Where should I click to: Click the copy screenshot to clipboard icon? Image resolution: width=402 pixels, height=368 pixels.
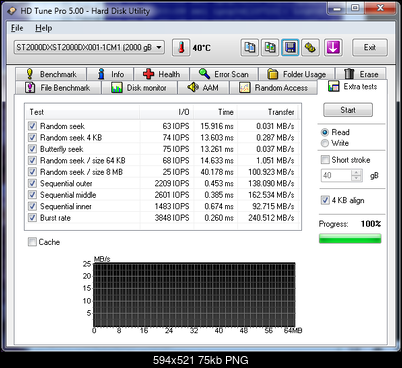270,47
